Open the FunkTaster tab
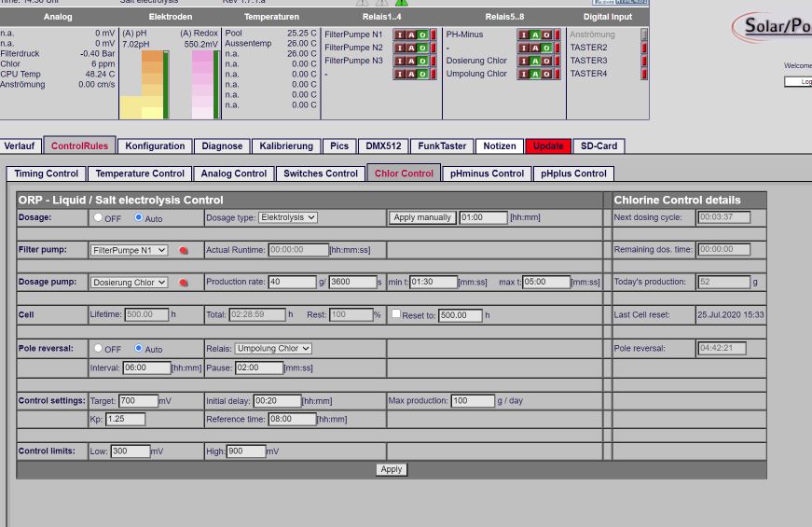This screenshot has height=527, width=812. click(x=442, y=146)
